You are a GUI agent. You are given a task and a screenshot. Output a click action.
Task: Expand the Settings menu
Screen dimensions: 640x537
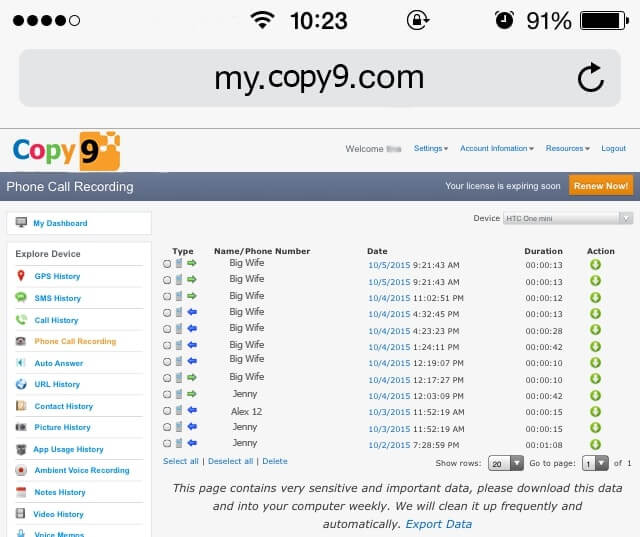coord(431,149)
